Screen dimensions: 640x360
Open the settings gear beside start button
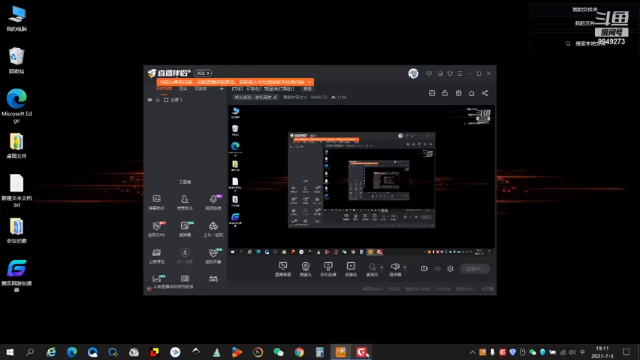click(450, 269)
